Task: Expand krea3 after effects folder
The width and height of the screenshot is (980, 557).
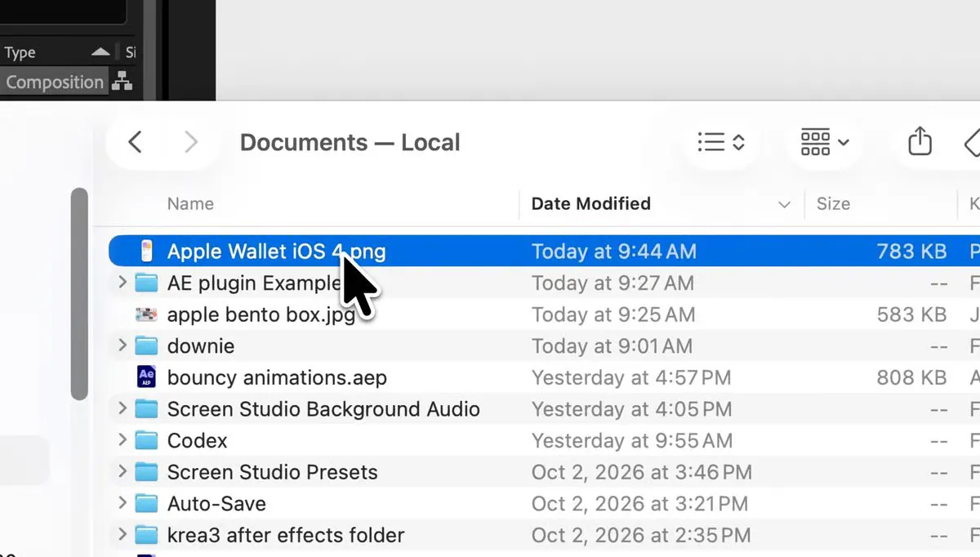Action: click(122, 535)
